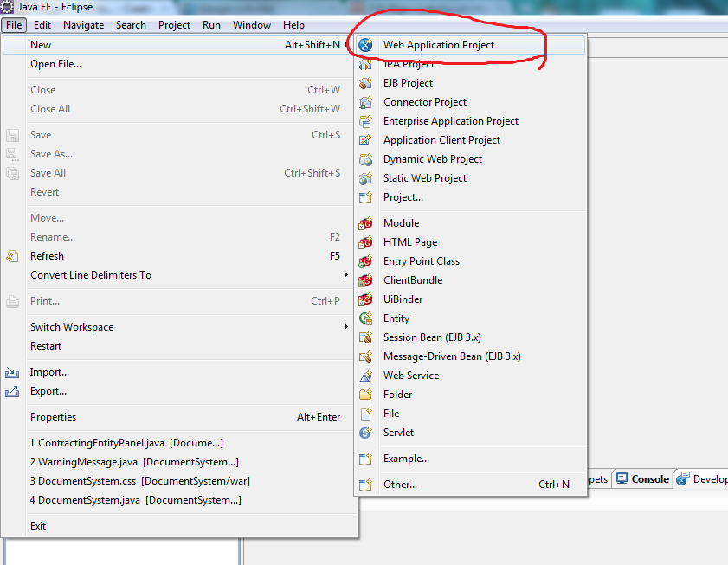The image size is (728, 565).
Task: Click the Web Application Project globe icon
Action: click(x=365, y=45)
